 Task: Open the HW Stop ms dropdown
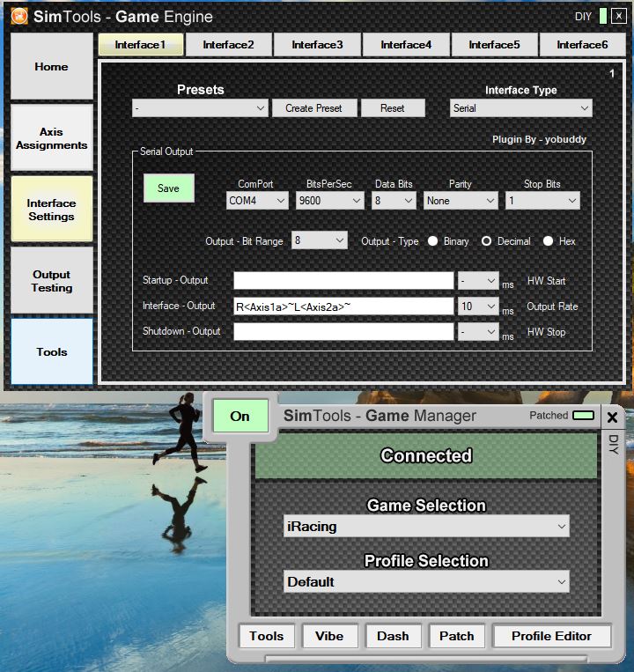click(478, 332)
